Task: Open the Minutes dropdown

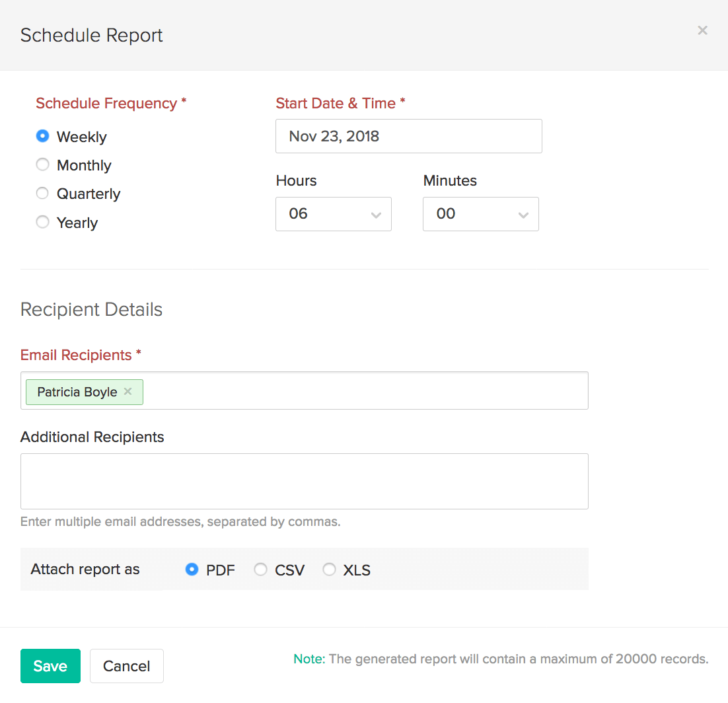Action: point(480,214)
